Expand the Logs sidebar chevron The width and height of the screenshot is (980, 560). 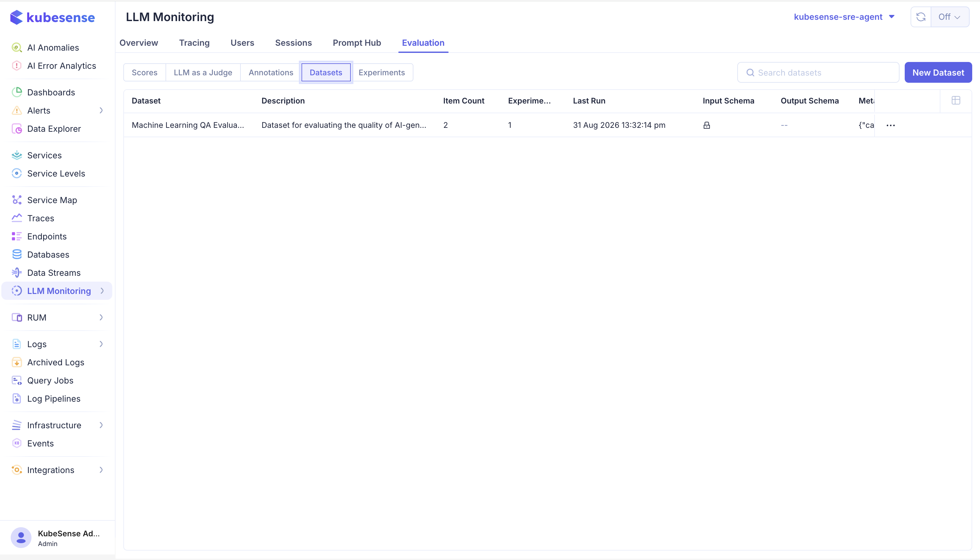pos(101,344)
